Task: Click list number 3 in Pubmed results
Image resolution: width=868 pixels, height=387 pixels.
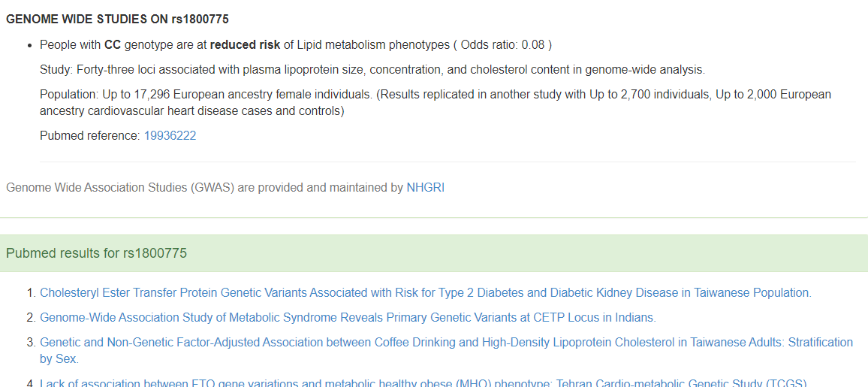Action: pos(31,343)
